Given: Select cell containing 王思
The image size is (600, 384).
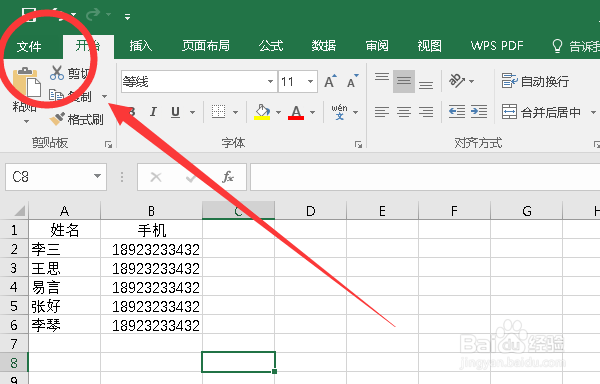Looking at the screenshot, I should click(x=64, y=268).
